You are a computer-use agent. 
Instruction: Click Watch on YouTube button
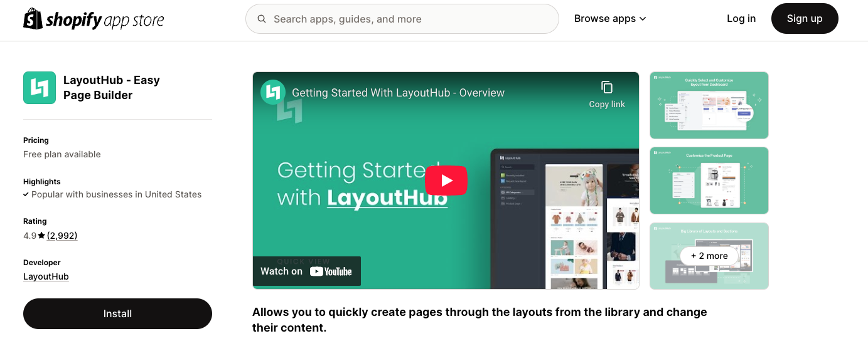(x=307, y=271)
